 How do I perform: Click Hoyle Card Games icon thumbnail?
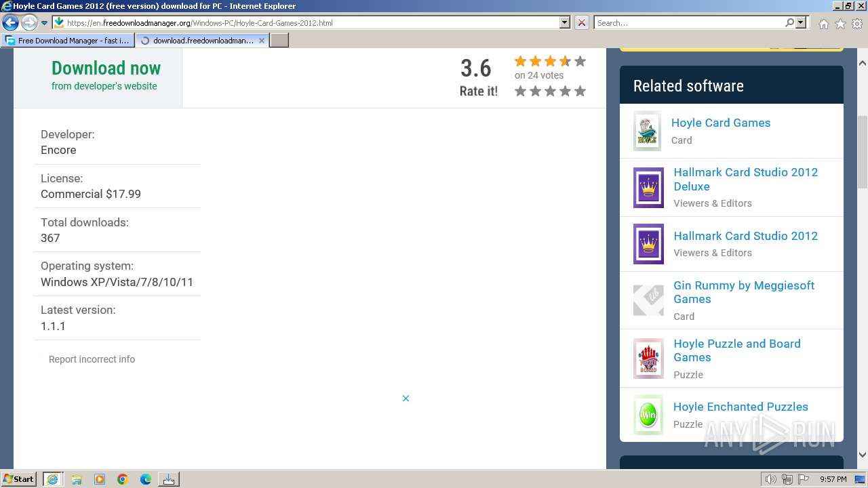pyautogui.click(x=647, y=131)
